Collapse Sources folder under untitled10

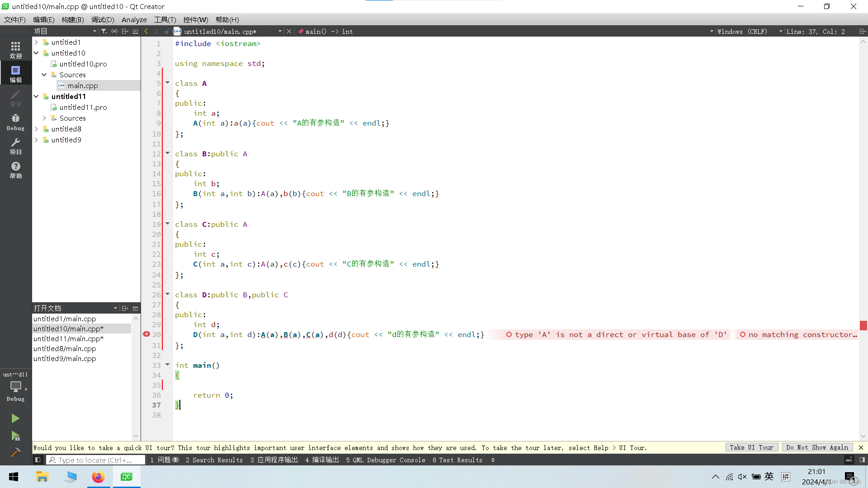click(44, 75)
